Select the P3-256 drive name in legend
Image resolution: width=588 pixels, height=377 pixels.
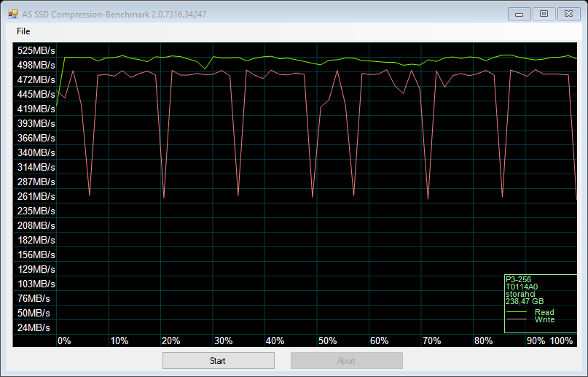[x=520, y=279]
